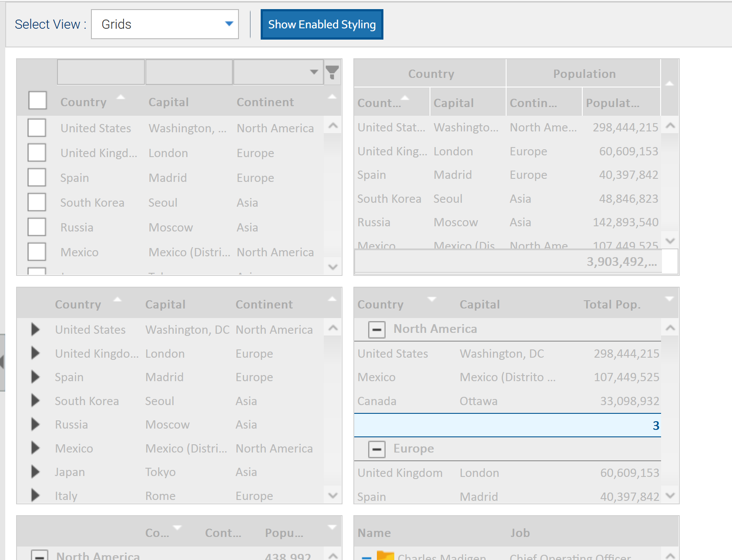
Task: Click Show Enabled Styling button
Action: pos(322,24)
